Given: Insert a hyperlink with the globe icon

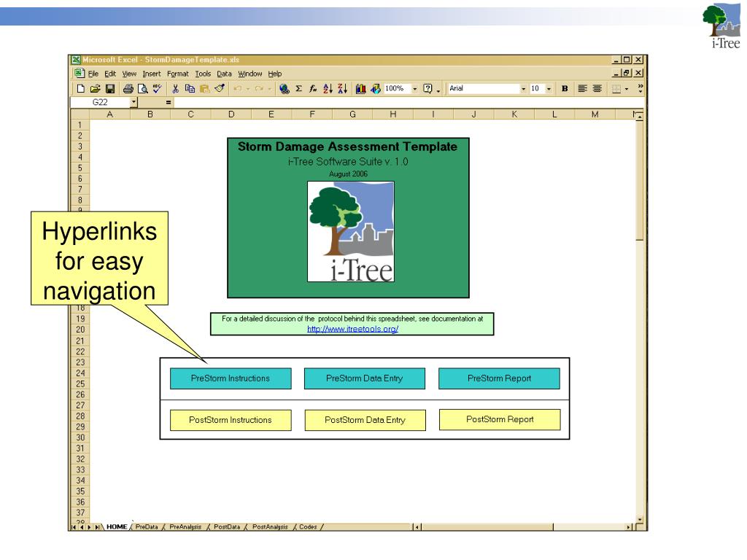Looking at the screenshot, I should tap(285, 88).
